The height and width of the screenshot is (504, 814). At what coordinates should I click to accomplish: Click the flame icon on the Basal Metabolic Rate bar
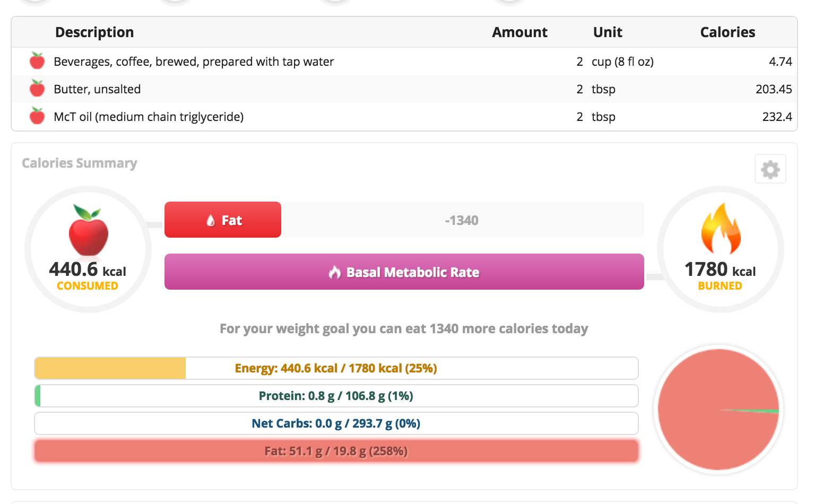coord(334,272)
